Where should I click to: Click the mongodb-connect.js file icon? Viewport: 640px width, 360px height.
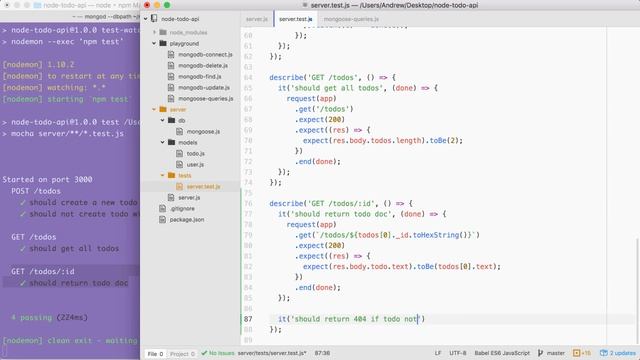[171, 54]
